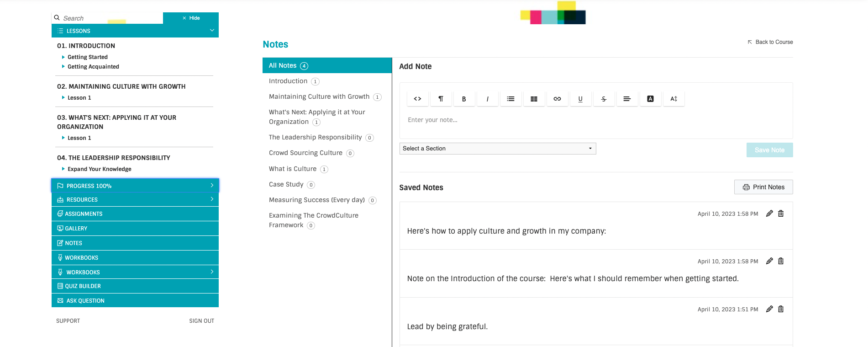Open Getting Started lesson

click(x=88, y=57)
